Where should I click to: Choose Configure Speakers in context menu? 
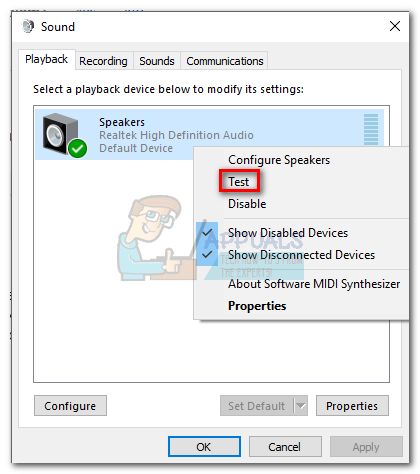[279, 160]
